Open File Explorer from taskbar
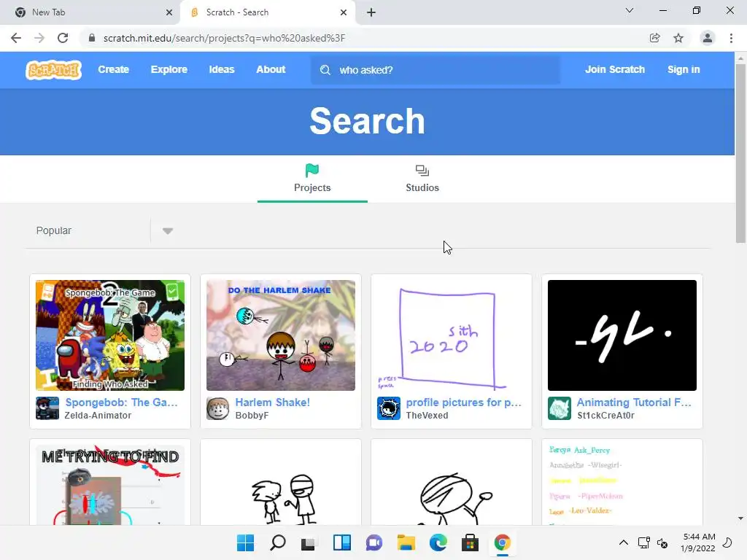The image size is (747, 560). pyautogui.click(x=406, y=542)
